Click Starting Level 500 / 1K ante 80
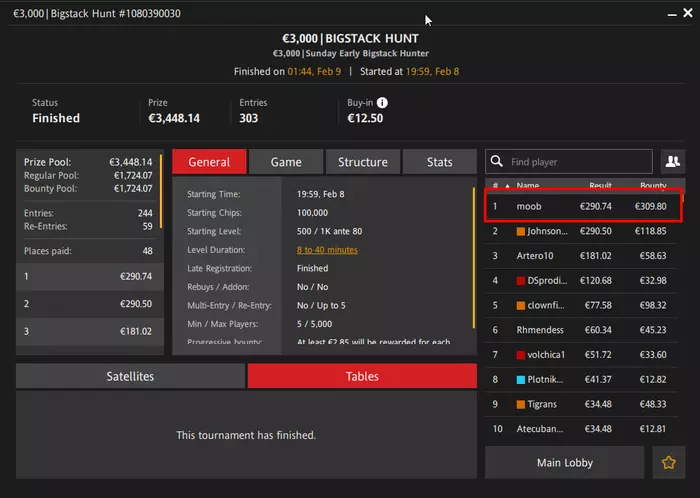This screenshot has width=700, height=498. 329,231
